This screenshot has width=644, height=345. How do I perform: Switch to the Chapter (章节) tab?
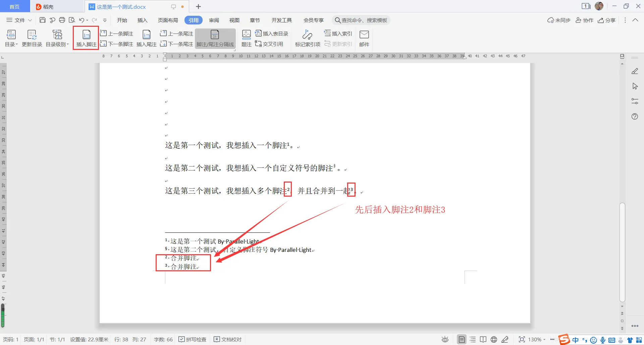(255, 20)
